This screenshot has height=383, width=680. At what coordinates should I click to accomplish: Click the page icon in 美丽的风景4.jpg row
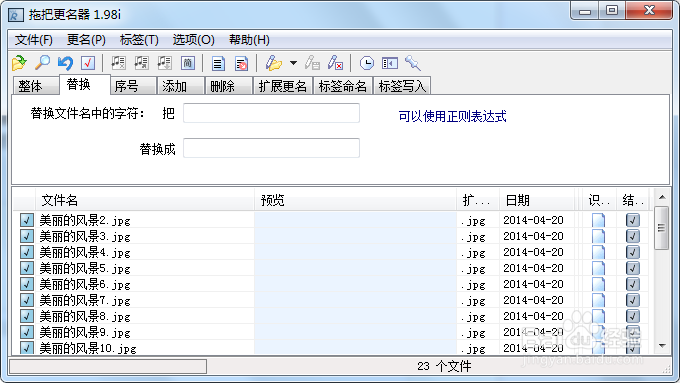pos(598,252)
